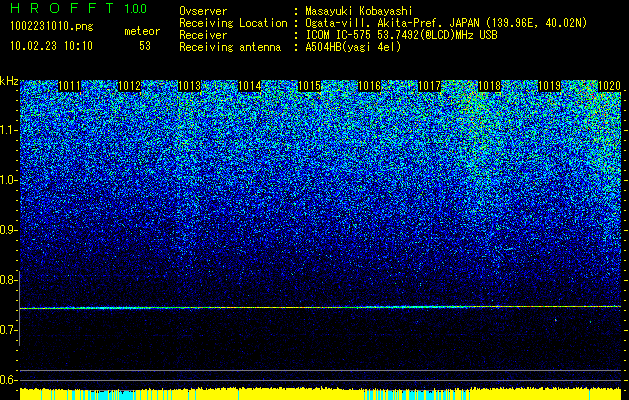Click the 1017 time marker
Image resolution: width=629 pixels, height=400 pixels.
430,86
